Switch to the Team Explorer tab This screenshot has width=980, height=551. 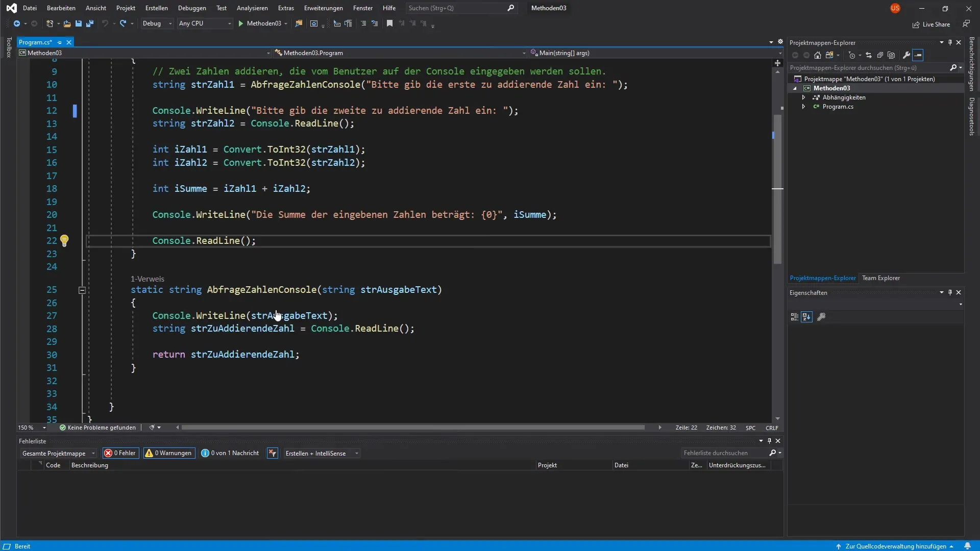click(881, 278)
